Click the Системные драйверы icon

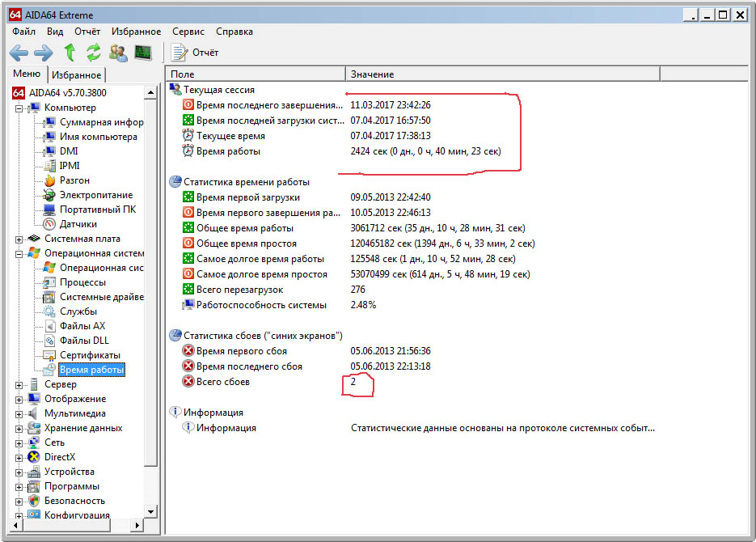(x=49, y=297)
